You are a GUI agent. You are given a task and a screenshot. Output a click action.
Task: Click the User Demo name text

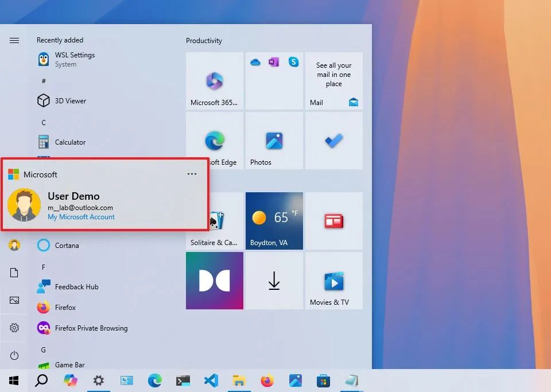point(74,196)
